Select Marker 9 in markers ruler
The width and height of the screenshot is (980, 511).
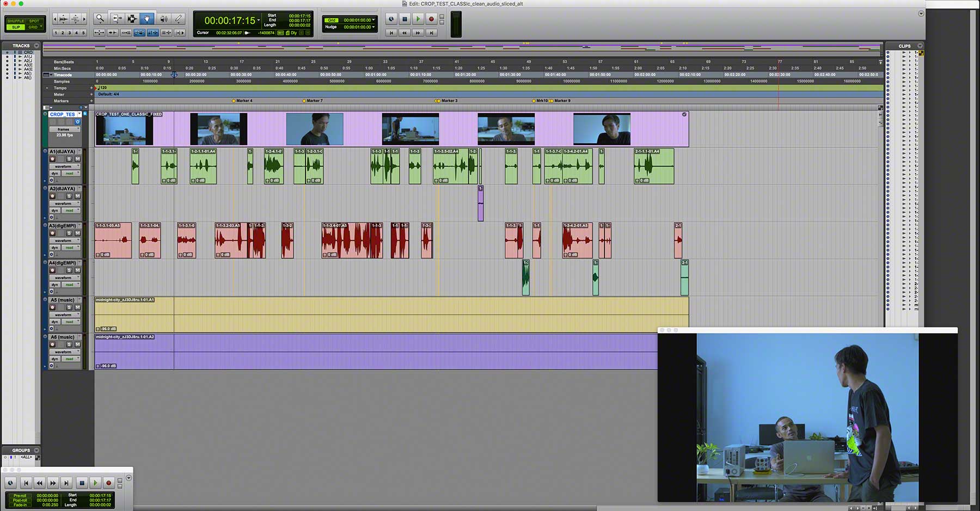(560, 101)
